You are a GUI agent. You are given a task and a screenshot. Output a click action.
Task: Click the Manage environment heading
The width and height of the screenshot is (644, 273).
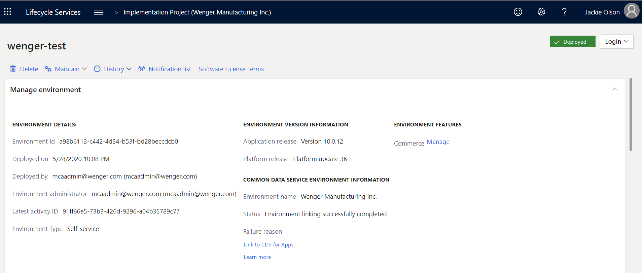(45, 90)
